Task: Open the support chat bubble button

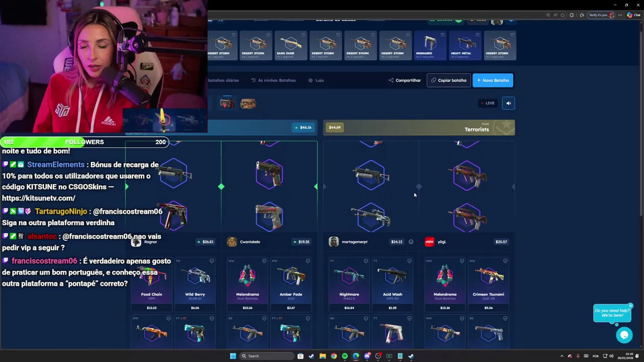Action: (x=624, y=335)
